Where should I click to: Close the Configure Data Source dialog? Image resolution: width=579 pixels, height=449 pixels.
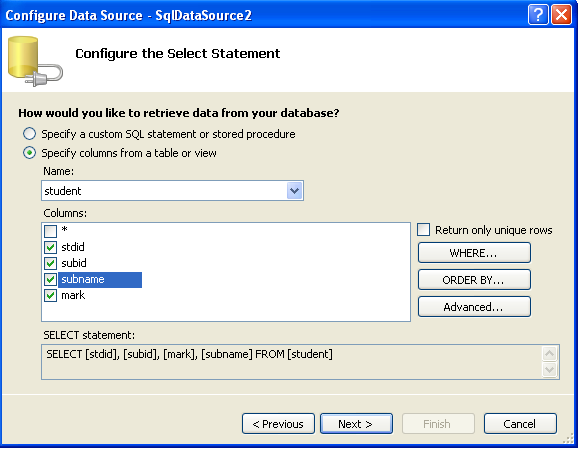tap(561, 15)
